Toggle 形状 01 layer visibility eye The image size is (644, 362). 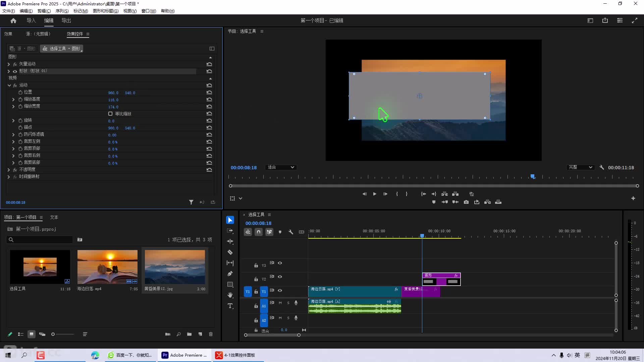point(15,71)
